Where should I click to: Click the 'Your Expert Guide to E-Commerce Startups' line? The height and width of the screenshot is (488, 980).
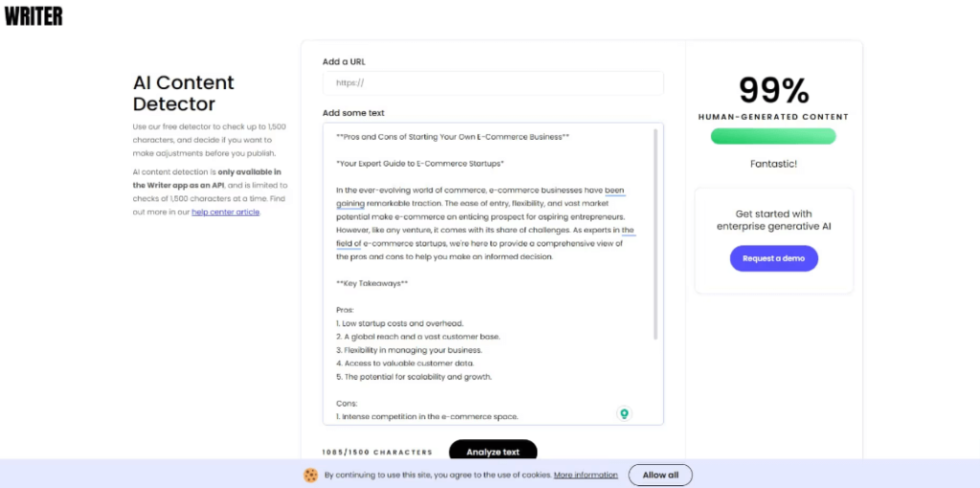pyautogui.click(x=420, y=164)
